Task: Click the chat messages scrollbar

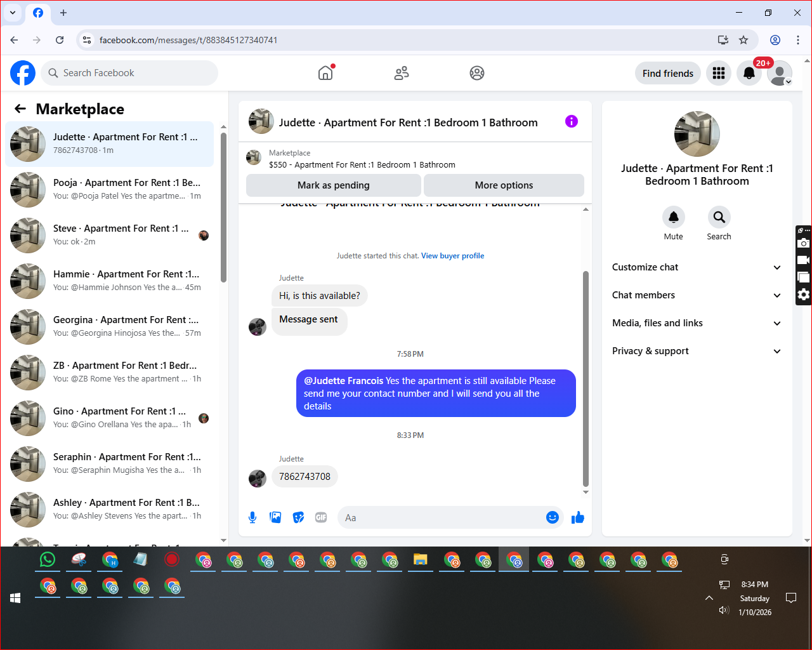Action: coord(586,379)
